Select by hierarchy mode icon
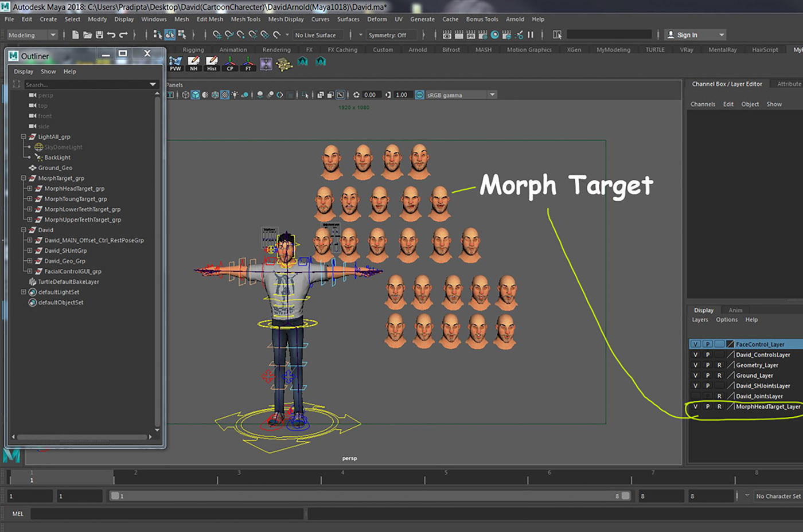 pos(158,35)
